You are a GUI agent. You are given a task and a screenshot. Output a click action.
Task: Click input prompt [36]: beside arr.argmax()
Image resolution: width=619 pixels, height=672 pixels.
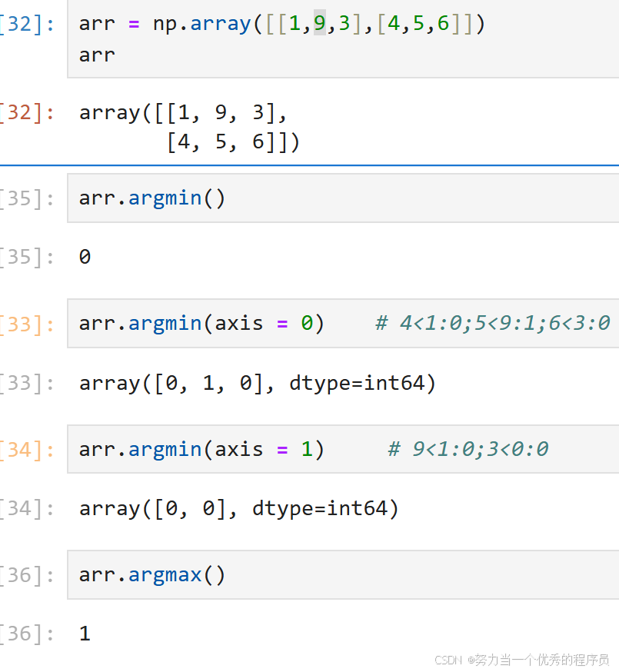point(27,575)
